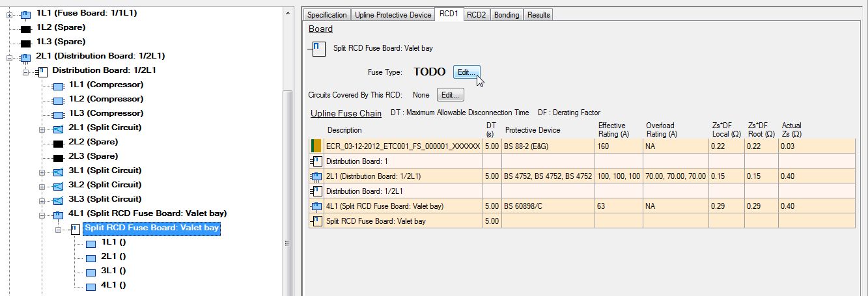Click the icon on the last Split RCD Fuse Board table row
The width and height of the screenshot is (868, 296).
(x=316, y=221)
